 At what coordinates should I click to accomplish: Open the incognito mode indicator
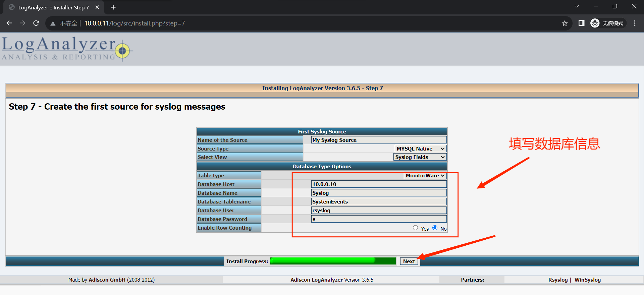click(608, 23)
